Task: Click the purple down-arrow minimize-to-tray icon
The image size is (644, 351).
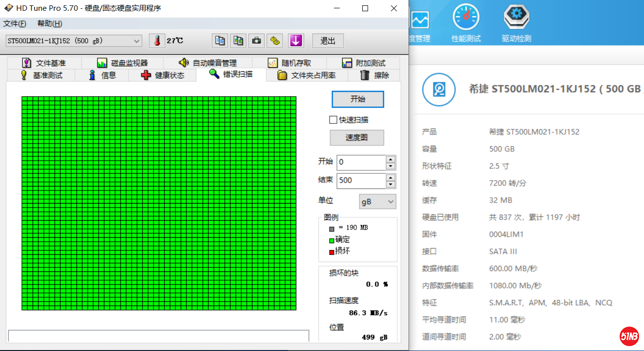Action: [x=296, y=41]
